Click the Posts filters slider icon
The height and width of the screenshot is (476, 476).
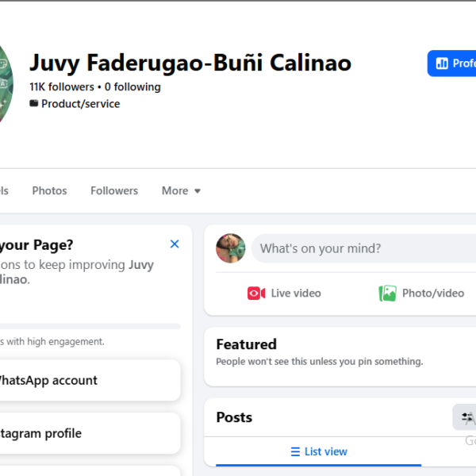tap(467, 417)
